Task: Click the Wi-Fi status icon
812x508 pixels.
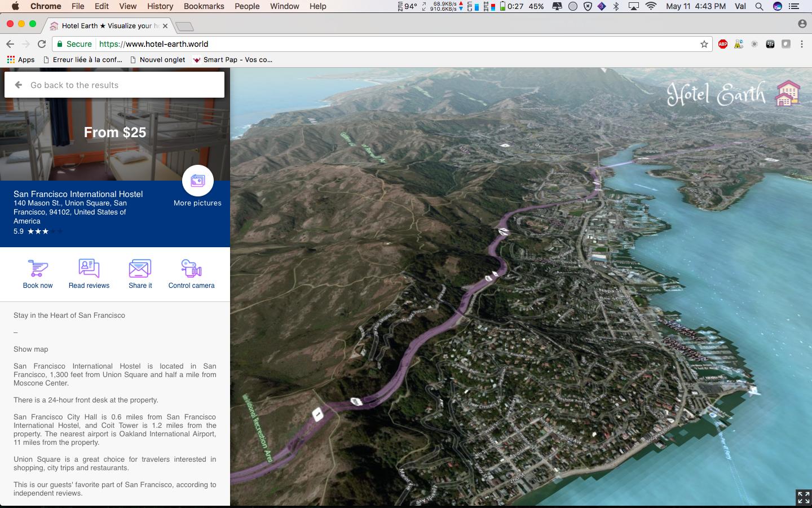Action: pyautogui.click(x=651, y=6)
